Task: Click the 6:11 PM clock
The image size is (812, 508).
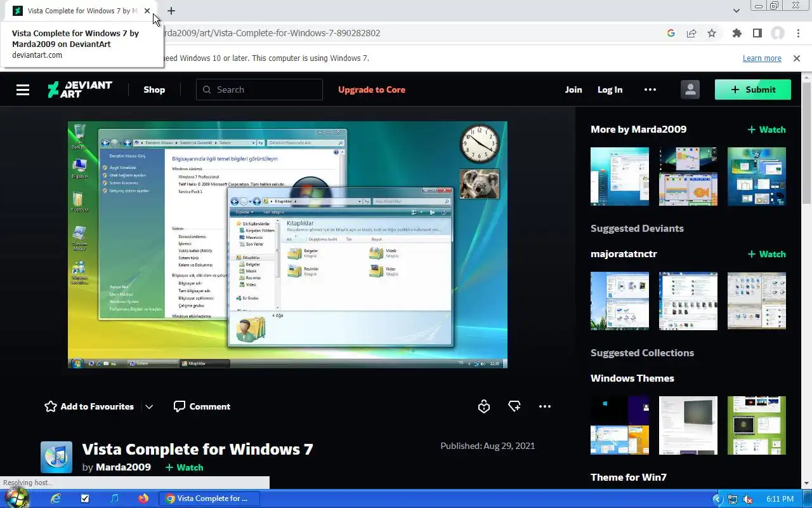Action: pyautogui.click(x=780, y=499)
